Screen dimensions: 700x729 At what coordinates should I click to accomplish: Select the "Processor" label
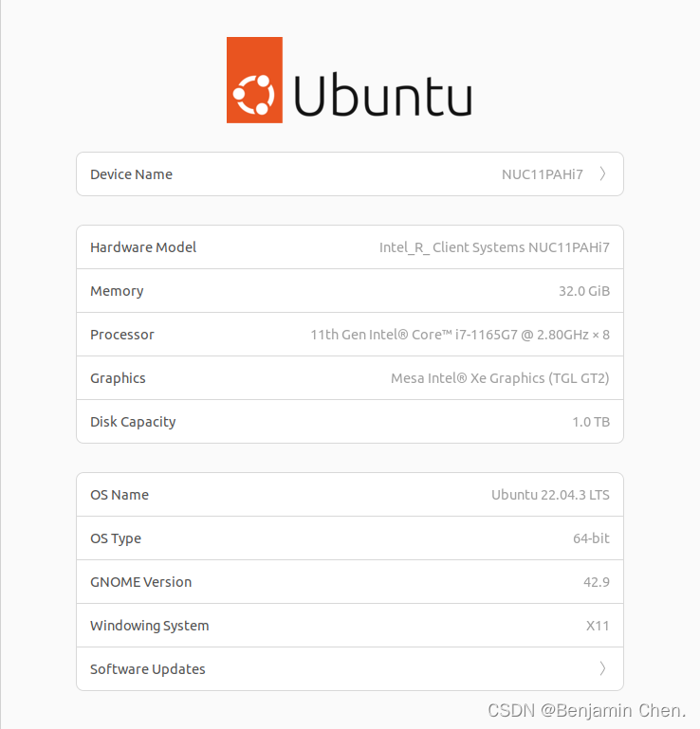[121, 335]
